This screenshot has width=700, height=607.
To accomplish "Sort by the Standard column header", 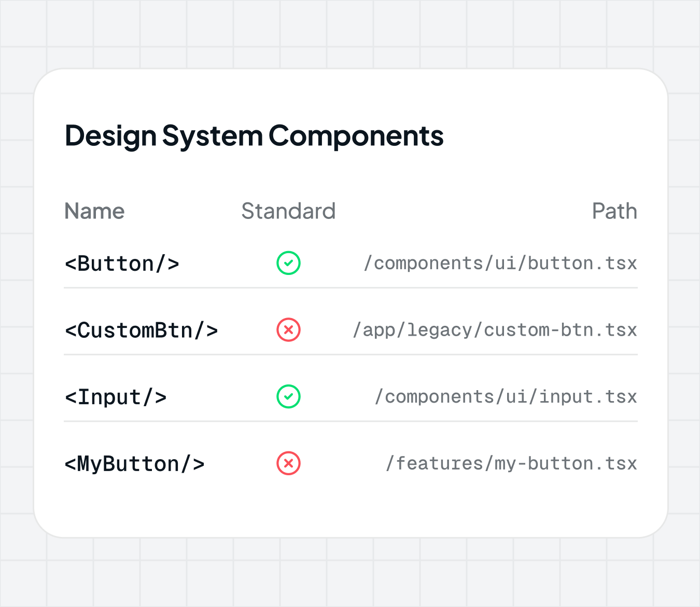I will [288, 211].
